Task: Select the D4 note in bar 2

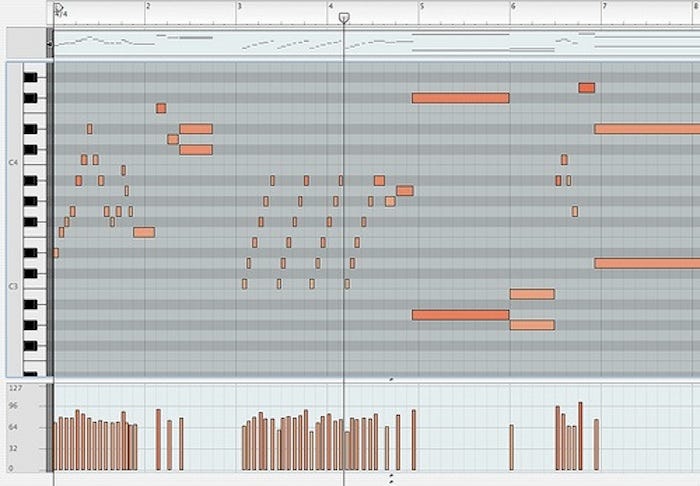Action: click(173, 139)
